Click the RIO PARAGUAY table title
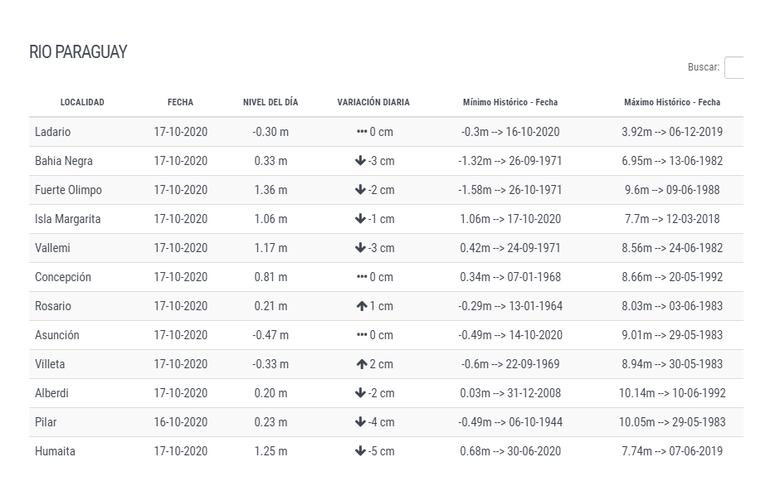 point(78,52)
